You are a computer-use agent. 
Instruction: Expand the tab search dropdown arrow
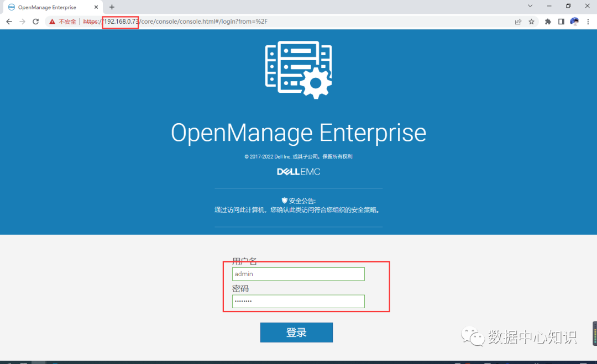tap(530, 6)
